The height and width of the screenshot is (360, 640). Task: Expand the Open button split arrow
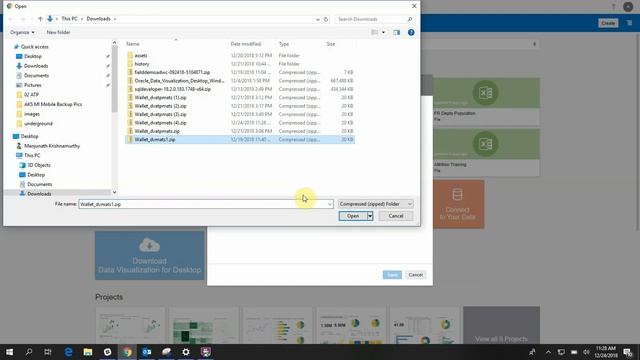[x=370, y=216]
